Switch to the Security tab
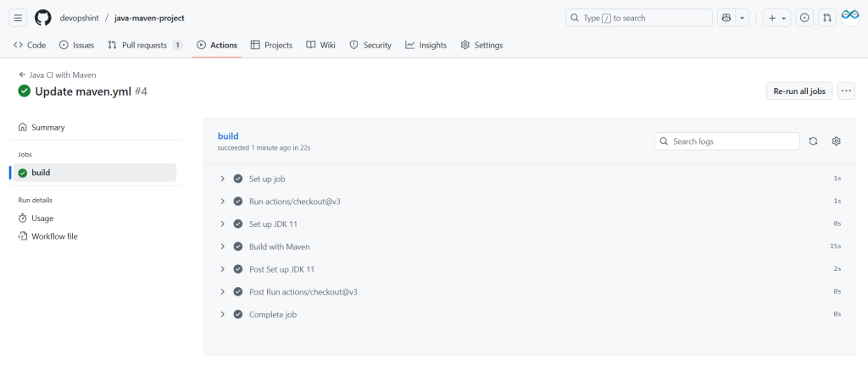Viewport: 868px width, 392px height. 370,46
